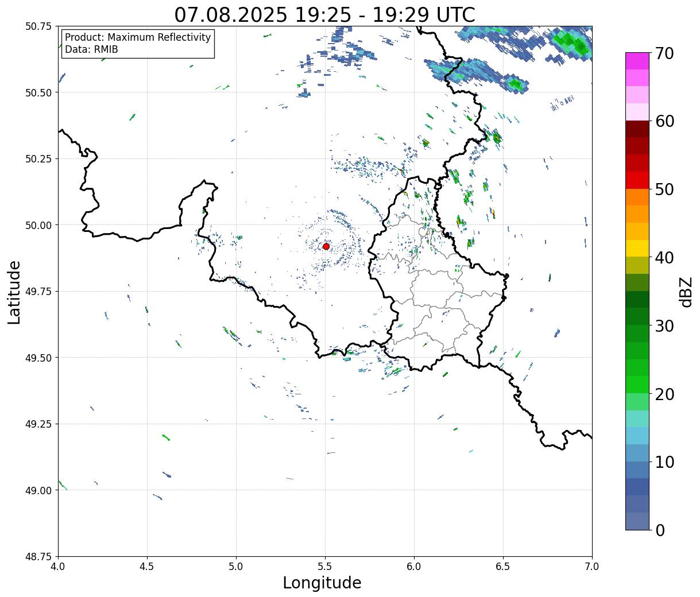Select the red radar location marker
Viewport: 700px width, 597px height.
coord(326,246)
